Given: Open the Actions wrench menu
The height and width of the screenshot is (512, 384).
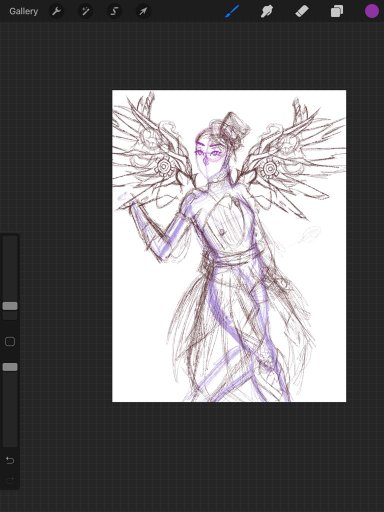Looking at the screenshot, I should [x=57, y=12].
